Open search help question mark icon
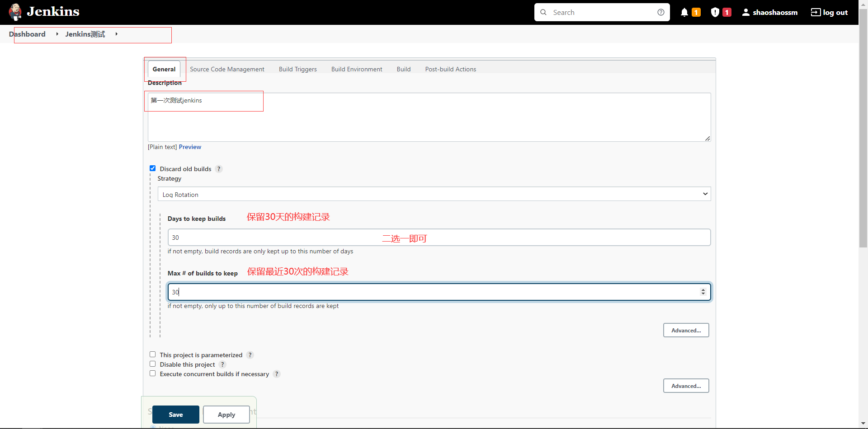 pyautogui.click(x=661, y=12)
